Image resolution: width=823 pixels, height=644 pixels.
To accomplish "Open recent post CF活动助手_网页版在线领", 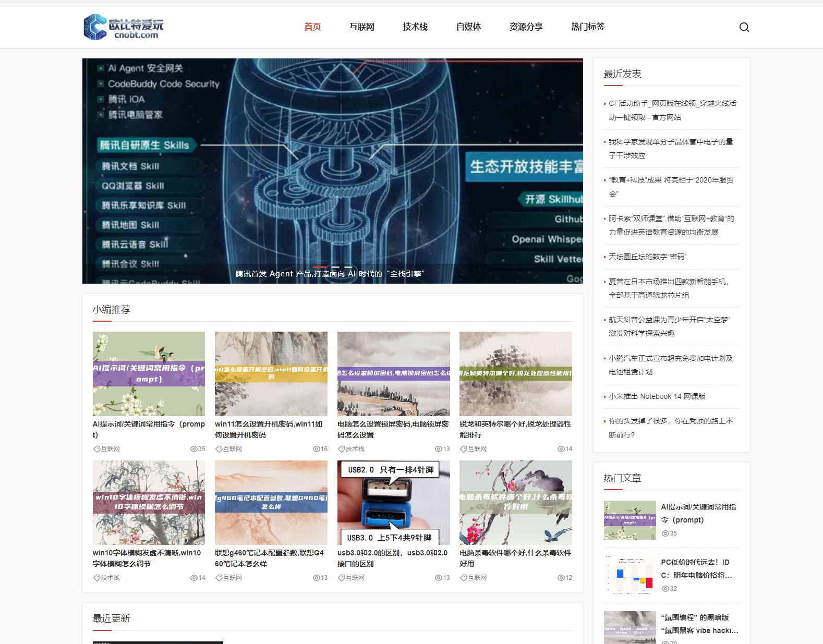I will click(672, 110).
